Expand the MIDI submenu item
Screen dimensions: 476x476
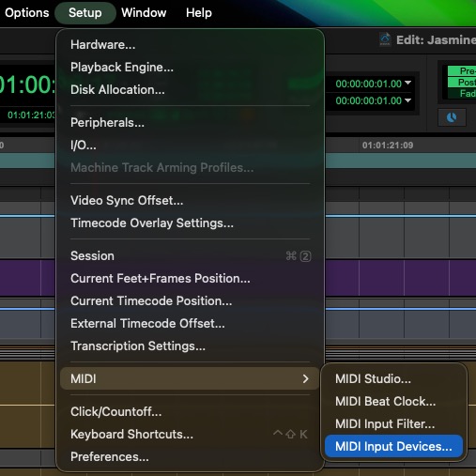click(x=190, y=378)
